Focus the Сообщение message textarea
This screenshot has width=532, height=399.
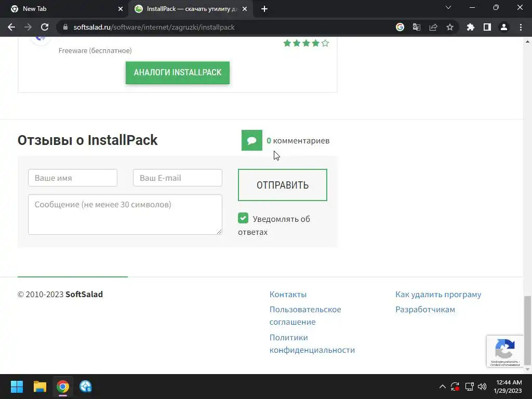click(125, 215)
